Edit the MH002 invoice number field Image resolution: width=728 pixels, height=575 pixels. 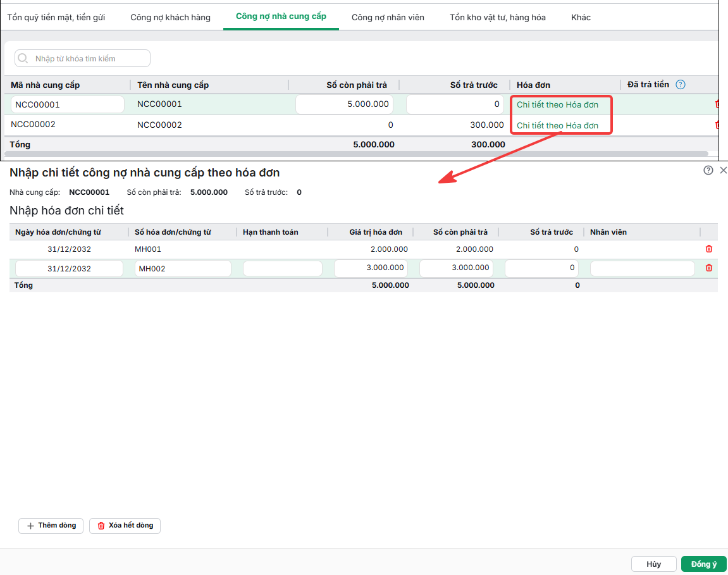183,268
